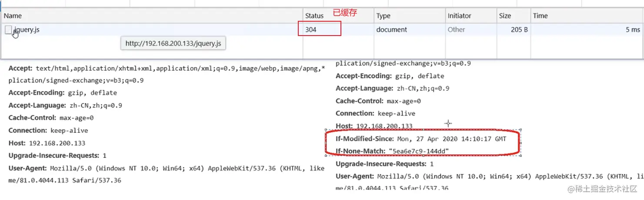Sort requests by the Status column header
The height and width of the screenshot is (200, 644).
click(314, 16)
